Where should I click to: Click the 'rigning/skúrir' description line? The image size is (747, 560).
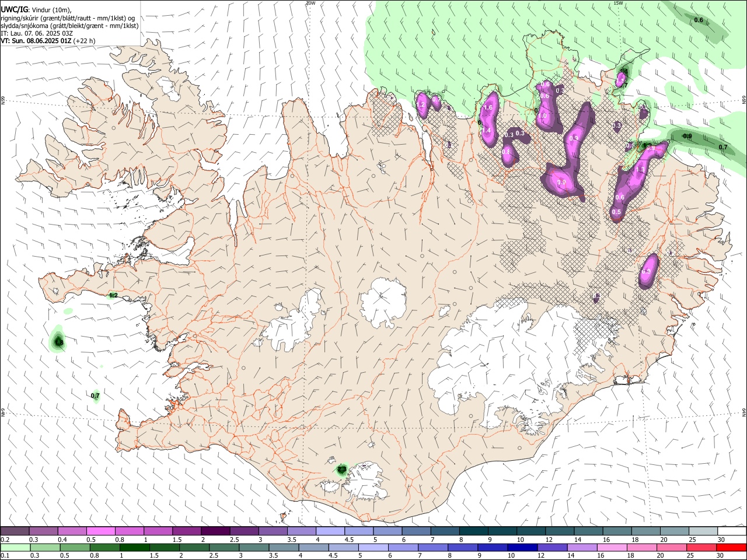point(68,18)
